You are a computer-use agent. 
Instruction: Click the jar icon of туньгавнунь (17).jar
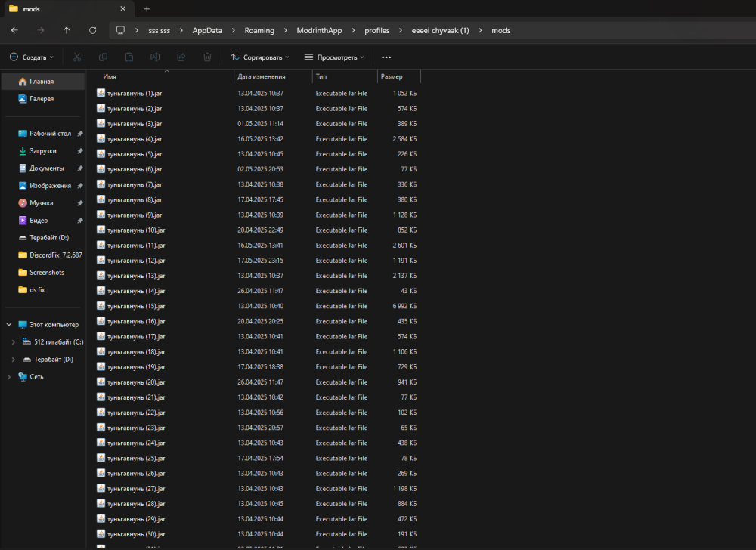click(101, 336)
